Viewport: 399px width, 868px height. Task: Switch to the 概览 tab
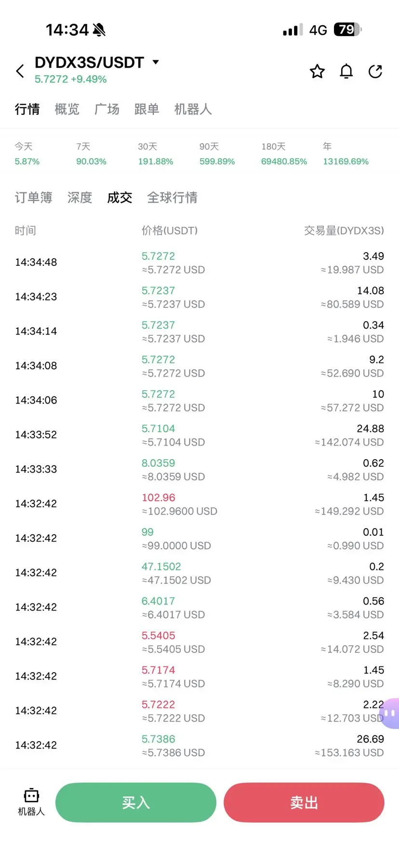pyautogui.click(x=67, y=109)
